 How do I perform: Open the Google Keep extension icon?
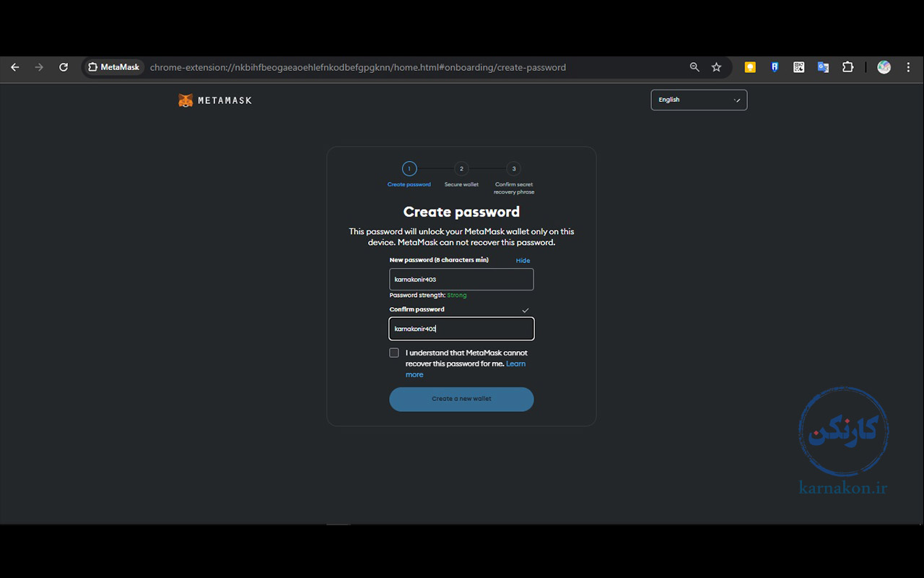click(750, 67)
